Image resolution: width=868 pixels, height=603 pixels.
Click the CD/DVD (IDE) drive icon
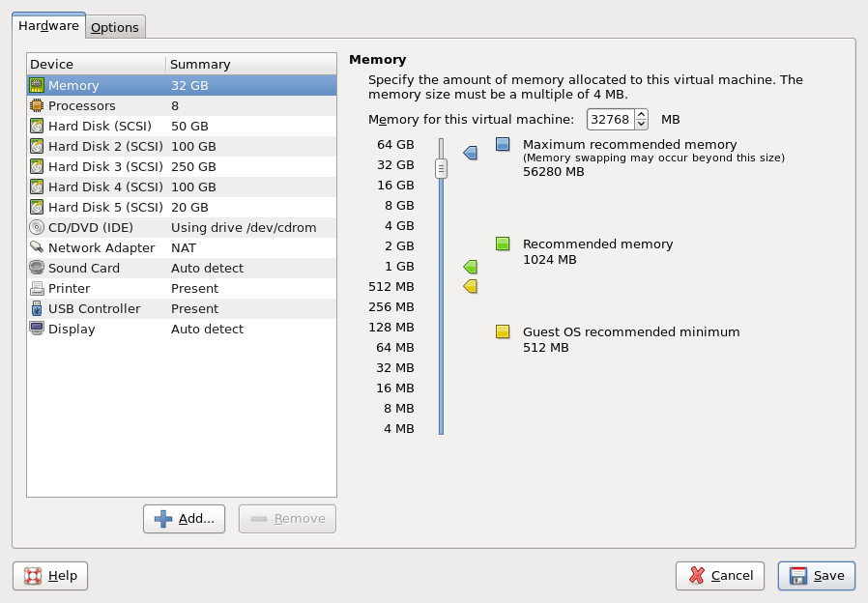(x=39, y=227)
